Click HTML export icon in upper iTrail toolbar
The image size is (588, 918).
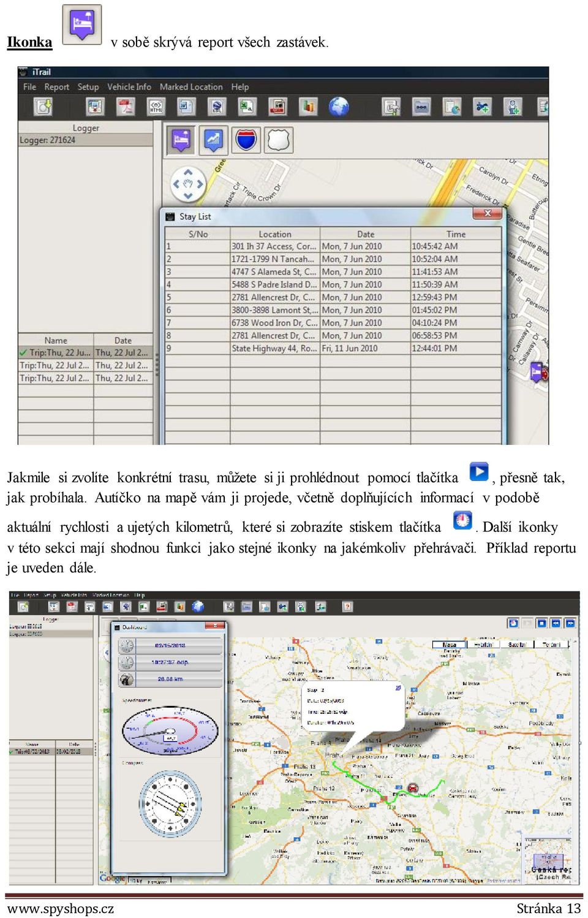pyautogui.click(x=156, y=107)
